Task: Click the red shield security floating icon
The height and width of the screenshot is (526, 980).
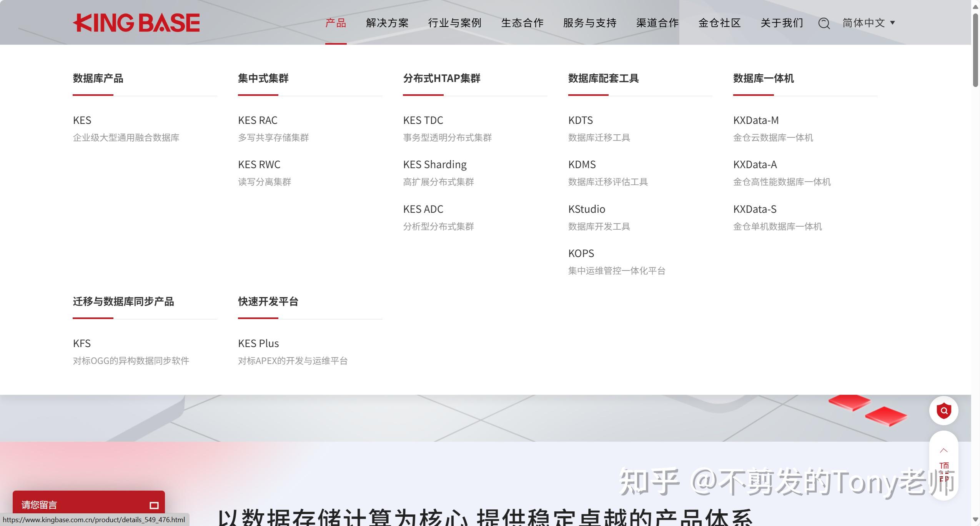Action: [944, 411]
